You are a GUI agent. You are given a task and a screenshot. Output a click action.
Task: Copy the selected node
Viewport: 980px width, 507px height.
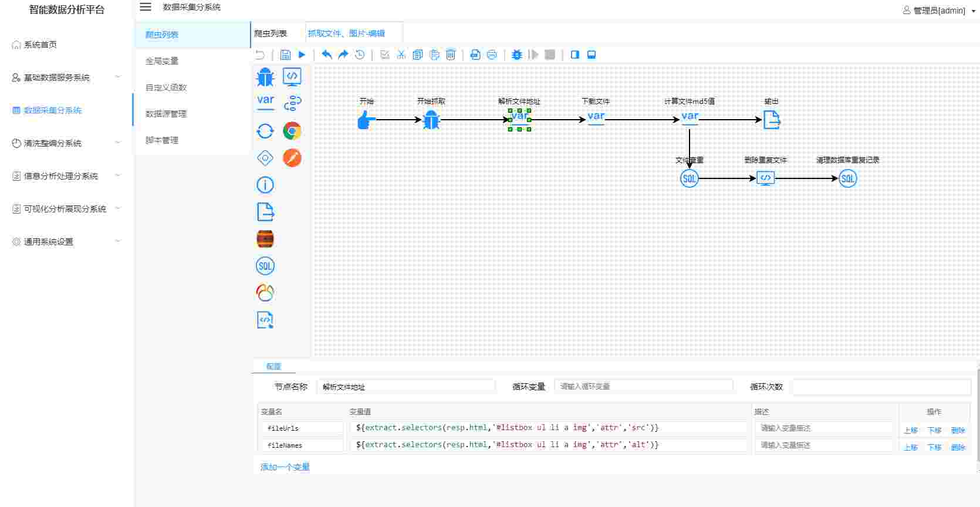click(x=418, y=55)
